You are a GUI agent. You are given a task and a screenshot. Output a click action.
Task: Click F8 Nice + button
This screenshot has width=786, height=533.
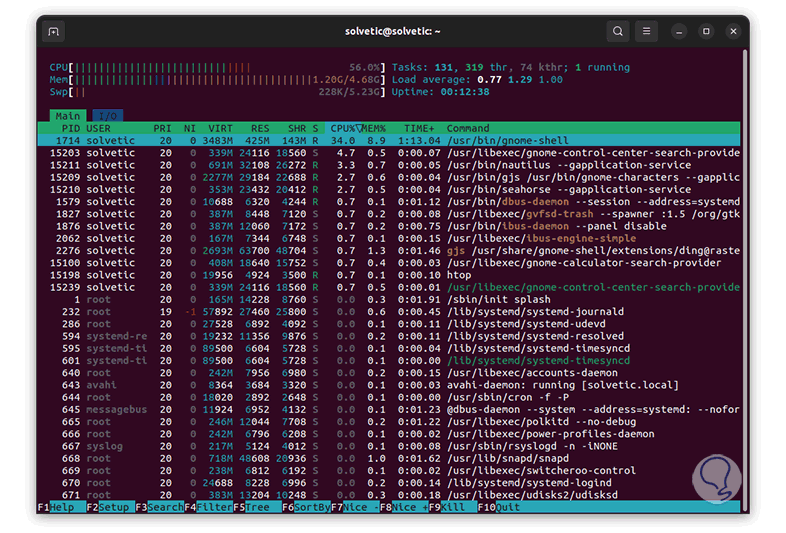(x=405, y=507)
